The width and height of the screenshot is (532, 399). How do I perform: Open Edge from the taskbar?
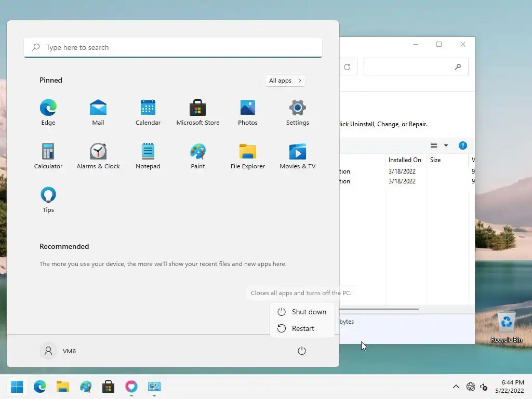point(40,387)
